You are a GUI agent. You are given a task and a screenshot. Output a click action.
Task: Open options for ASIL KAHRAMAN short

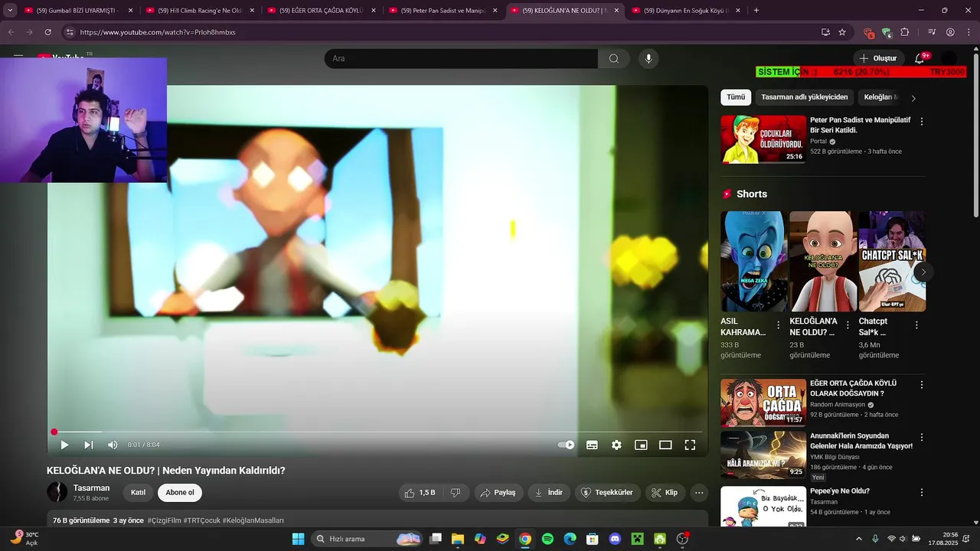779,325
